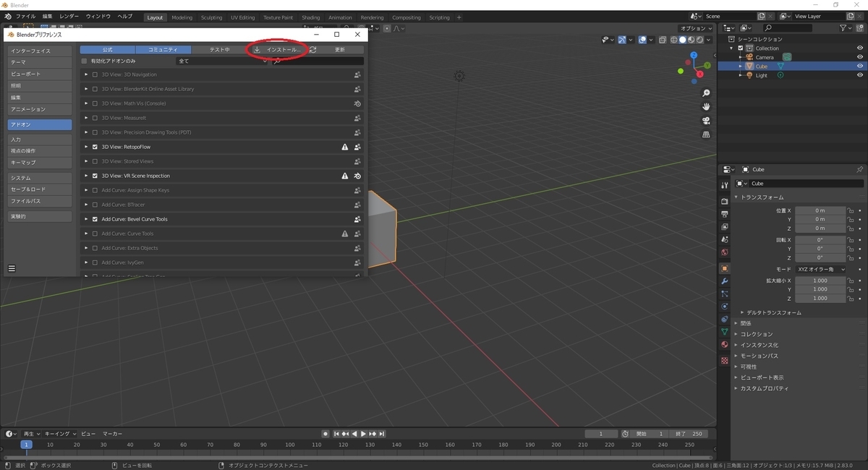Open the green Object Data mesh tab
Viewport: 868px width, 470px height.
tap(725, 331)
